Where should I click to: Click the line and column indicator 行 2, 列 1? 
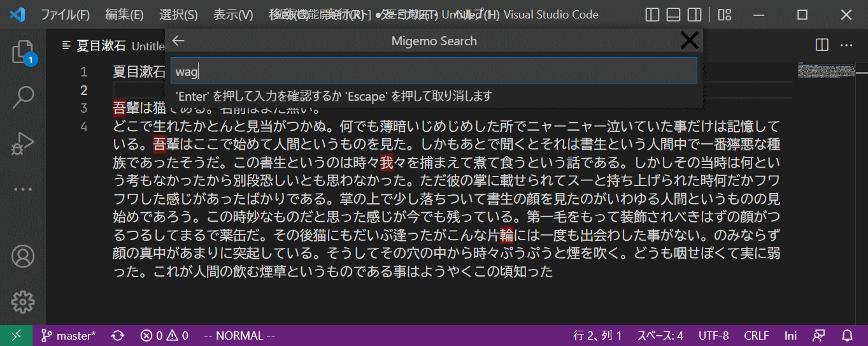pyautogui.click(x=597, y=335)
